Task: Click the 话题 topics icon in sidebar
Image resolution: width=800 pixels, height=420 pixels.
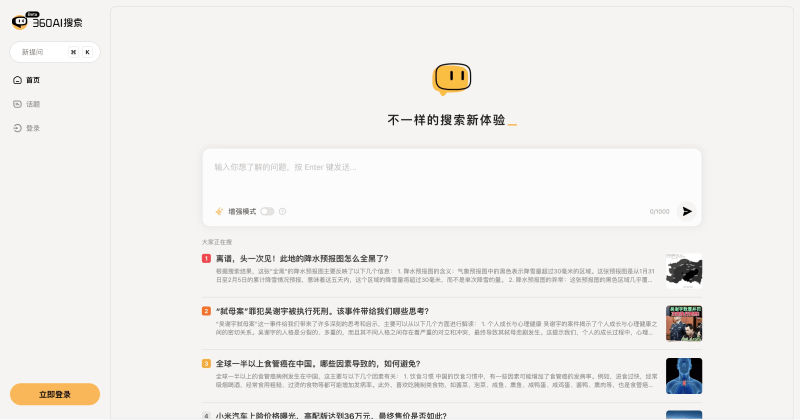Action: [x=17, y=104]
